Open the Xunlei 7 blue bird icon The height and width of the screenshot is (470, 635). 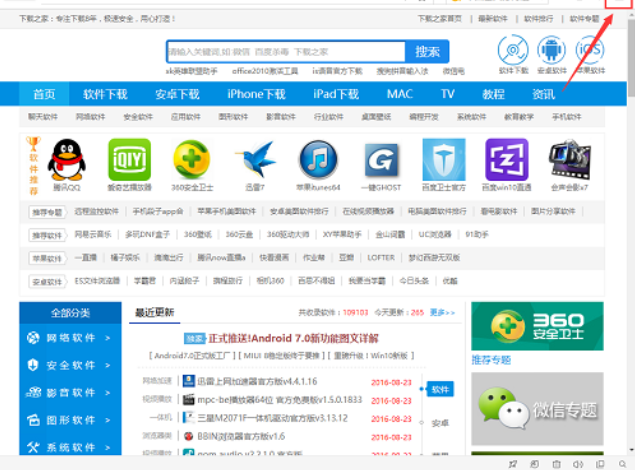click(x=255, y=160)
